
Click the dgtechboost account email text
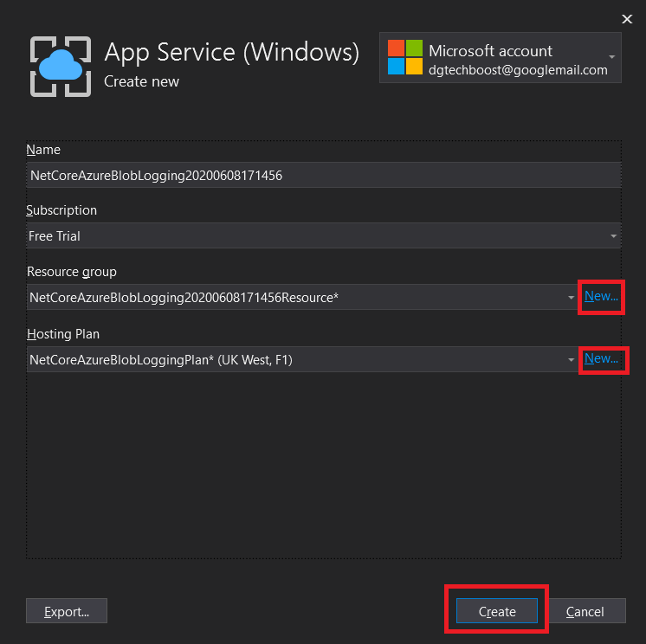coord(518,70)
